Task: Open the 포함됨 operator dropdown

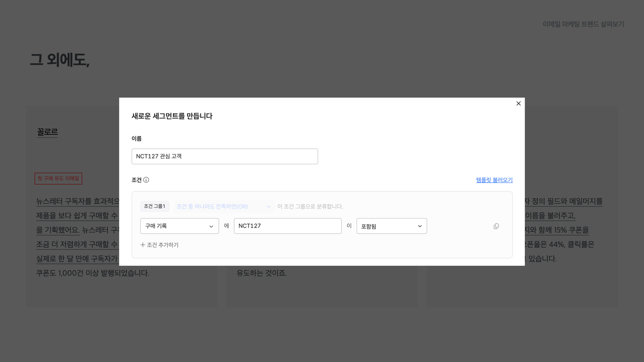Action: [391, 226]
